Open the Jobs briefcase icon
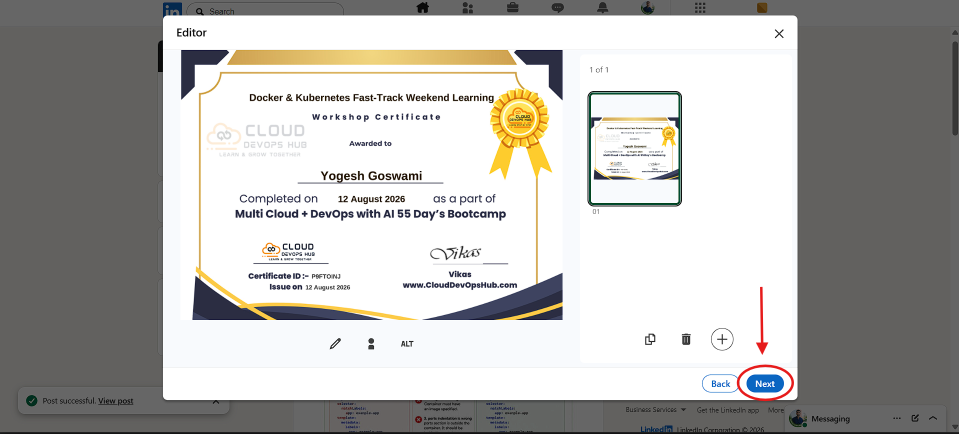The width and height of the screenshot is (959, 434). pos(513,8)
